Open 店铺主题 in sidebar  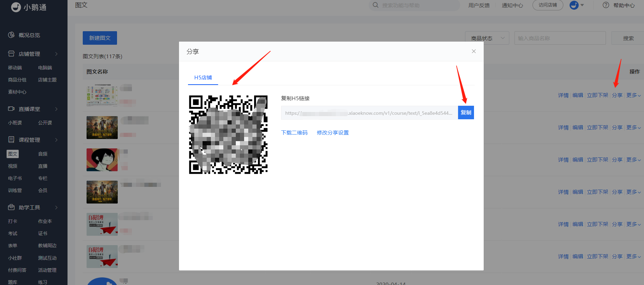tap(47, 80)
